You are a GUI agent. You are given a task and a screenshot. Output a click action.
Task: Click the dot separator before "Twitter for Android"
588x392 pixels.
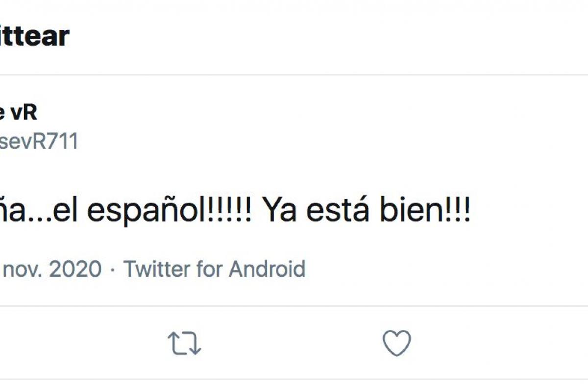[113, 269]
